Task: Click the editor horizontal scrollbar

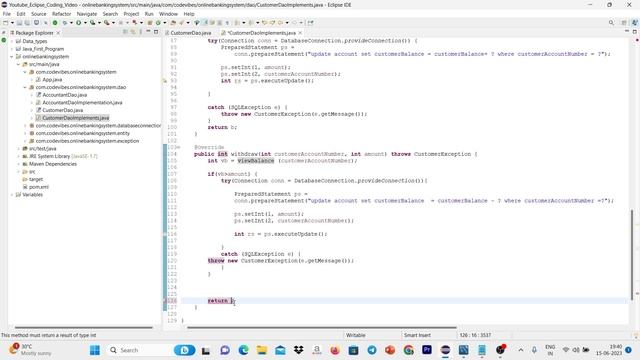Action: pos(322,327)
